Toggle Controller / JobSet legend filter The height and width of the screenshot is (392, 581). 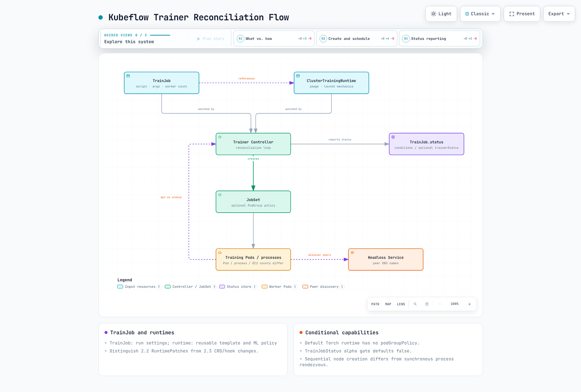tap(191, 287)
